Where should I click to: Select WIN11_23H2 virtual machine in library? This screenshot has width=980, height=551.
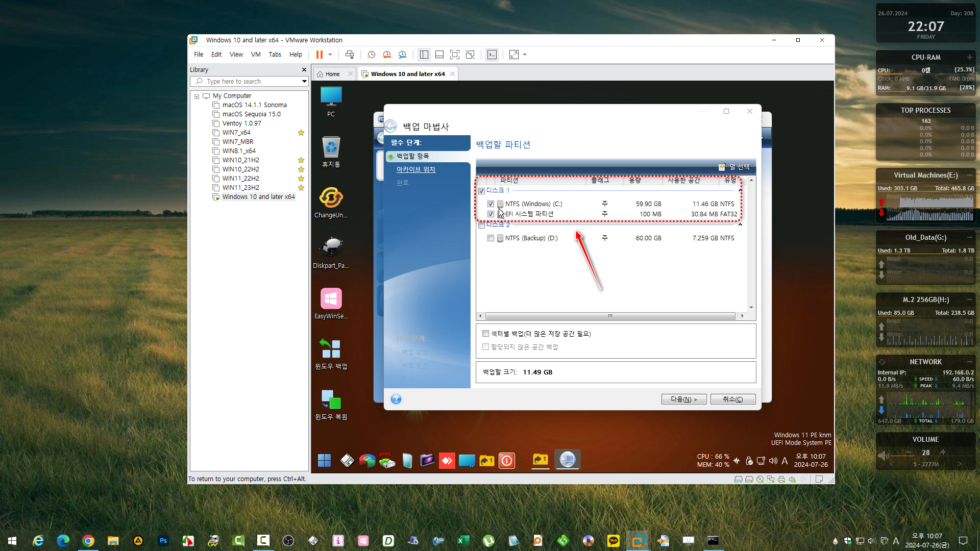pyautogui.click(x=240, y=188)
